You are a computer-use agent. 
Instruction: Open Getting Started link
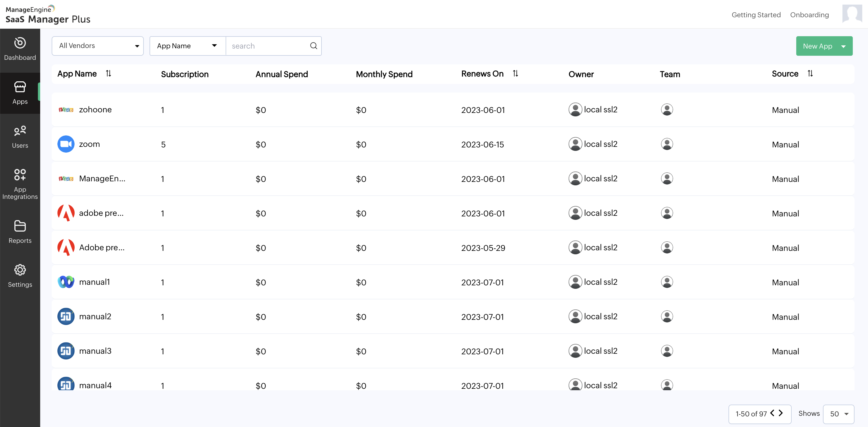[x=756, y=15]
